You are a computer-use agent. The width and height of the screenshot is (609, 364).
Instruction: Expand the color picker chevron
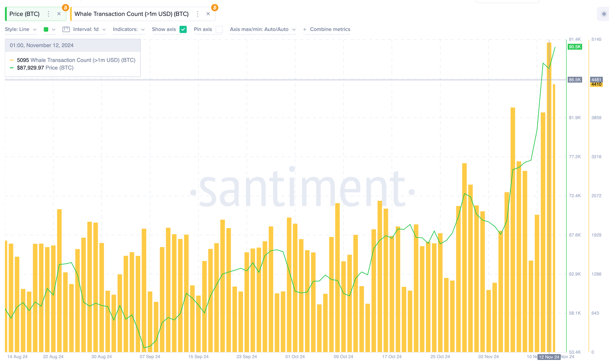pyautogui.click(x=53, y=29)
